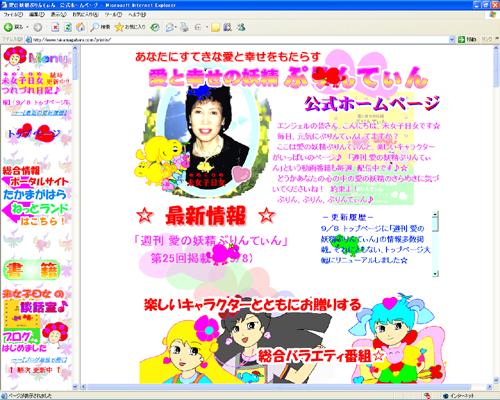Open the 書籍 banner in sidebar
500x400 pixels.
pos(32,270)
